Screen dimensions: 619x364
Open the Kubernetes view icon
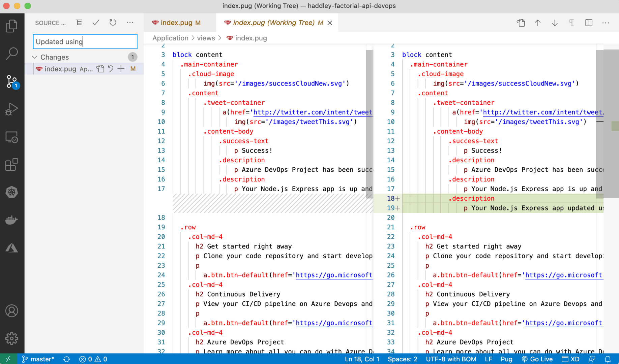click(x=12, y=192)
